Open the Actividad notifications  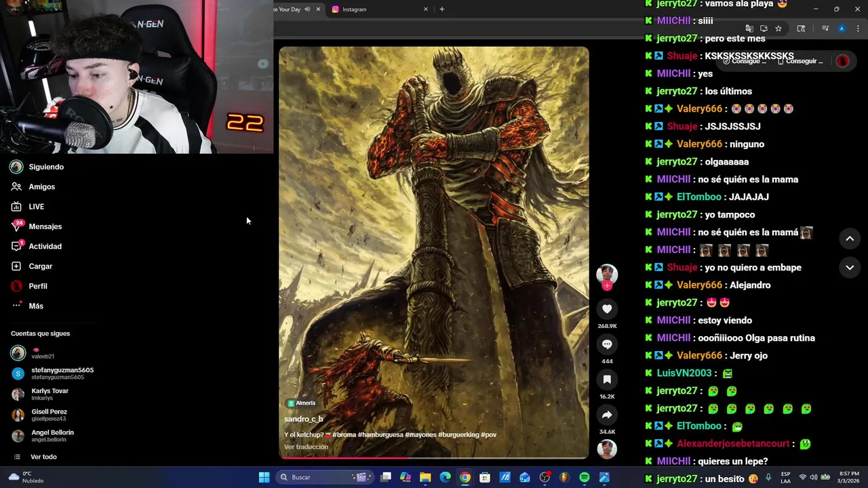(x=37, y=246)
